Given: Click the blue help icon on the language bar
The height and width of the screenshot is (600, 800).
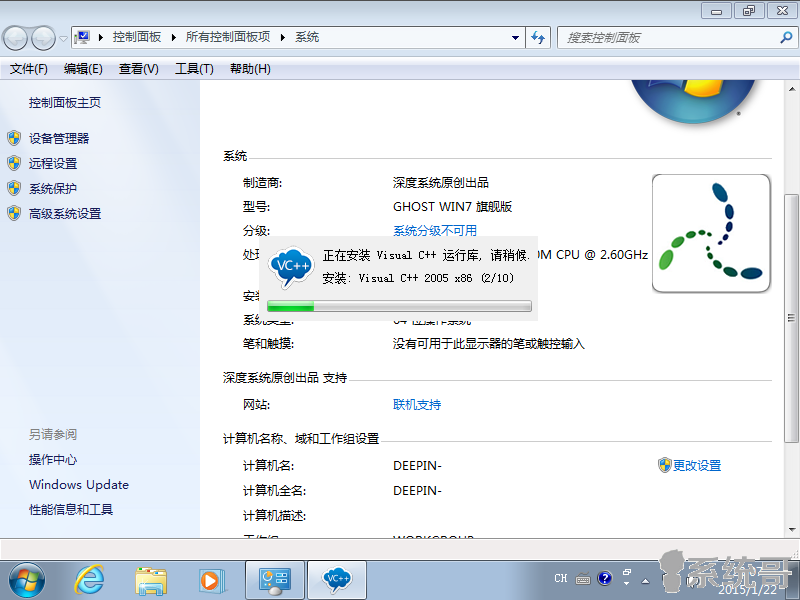Looking at the screenshot, I should point(605,578).
